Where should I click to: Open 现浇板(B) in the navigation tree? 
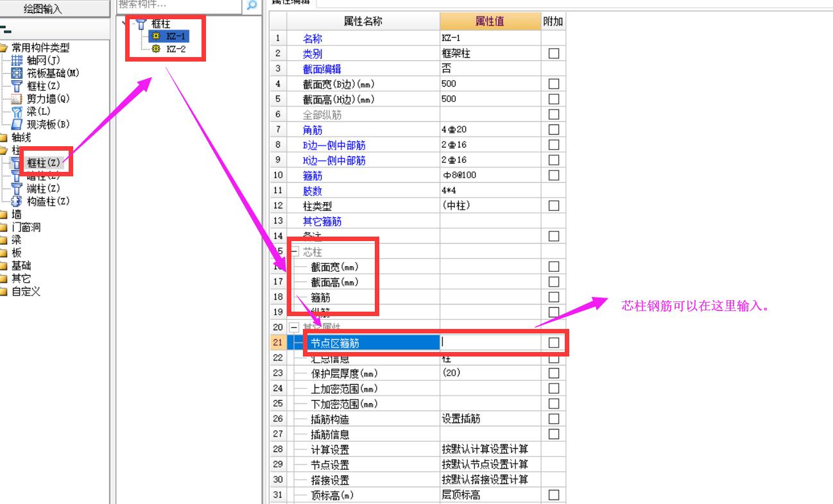[48, 124]
